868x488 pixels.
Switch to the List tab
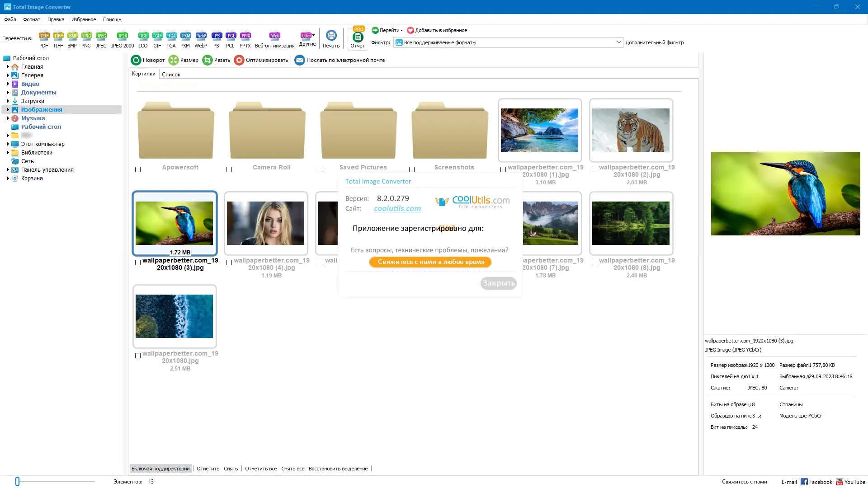pos(171,75)
